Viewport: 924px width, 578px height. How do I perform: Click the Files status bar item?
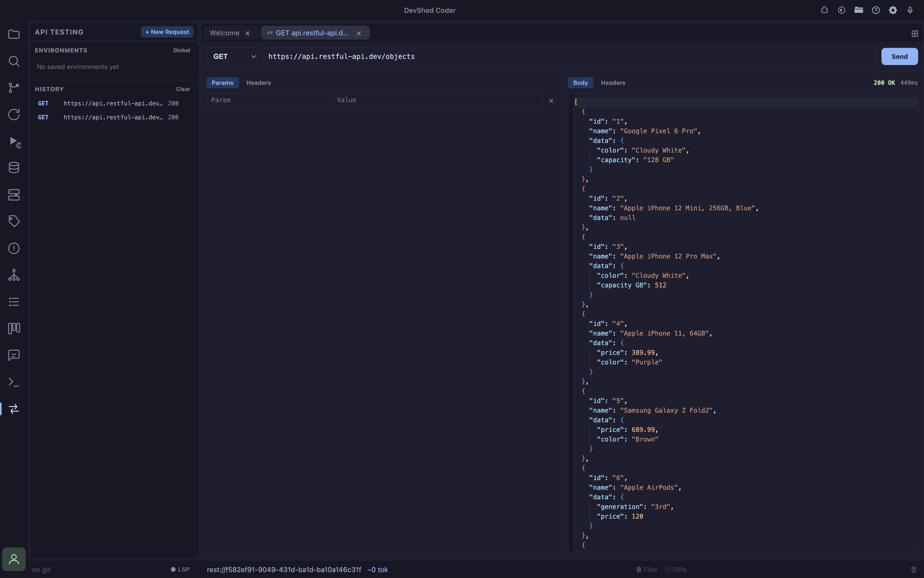point(647,570)
